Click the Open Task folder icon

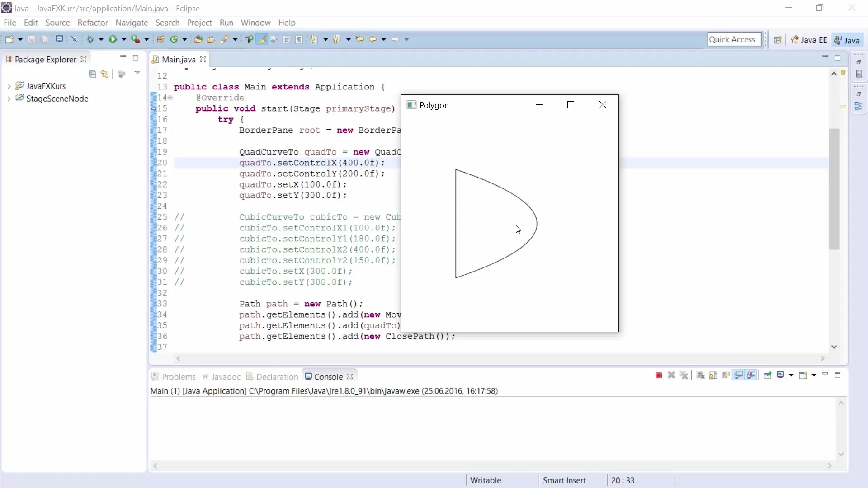click(x=211, y=39)
